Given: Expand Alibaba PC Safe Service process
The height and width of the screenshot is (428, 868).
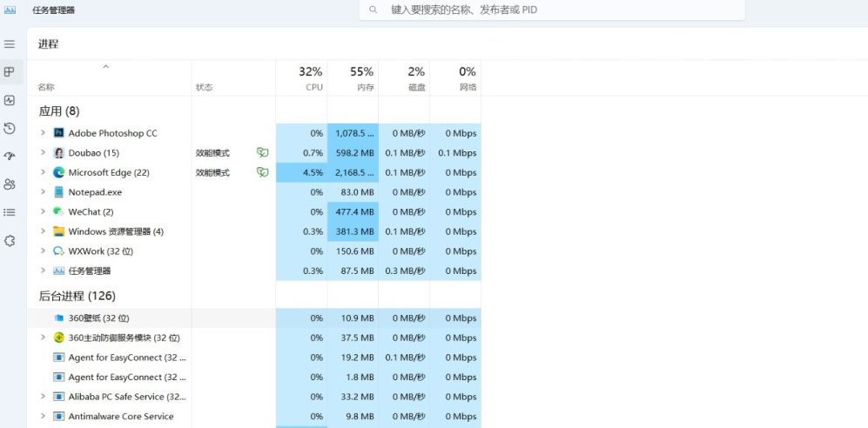Looking at the screenshot, I should click(x=43, y=397).
